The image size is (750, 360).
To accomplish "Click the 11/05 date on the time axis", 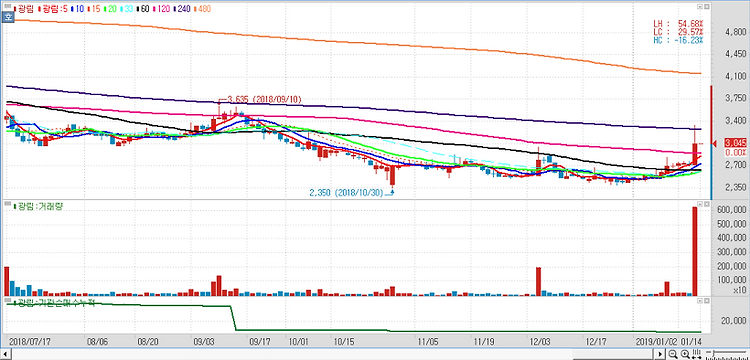I will coord(429,342).
